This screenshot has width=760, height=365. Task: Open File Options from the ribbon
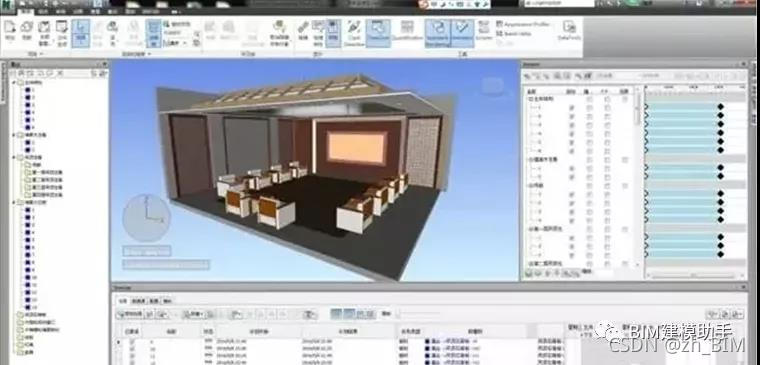[62, 32]
